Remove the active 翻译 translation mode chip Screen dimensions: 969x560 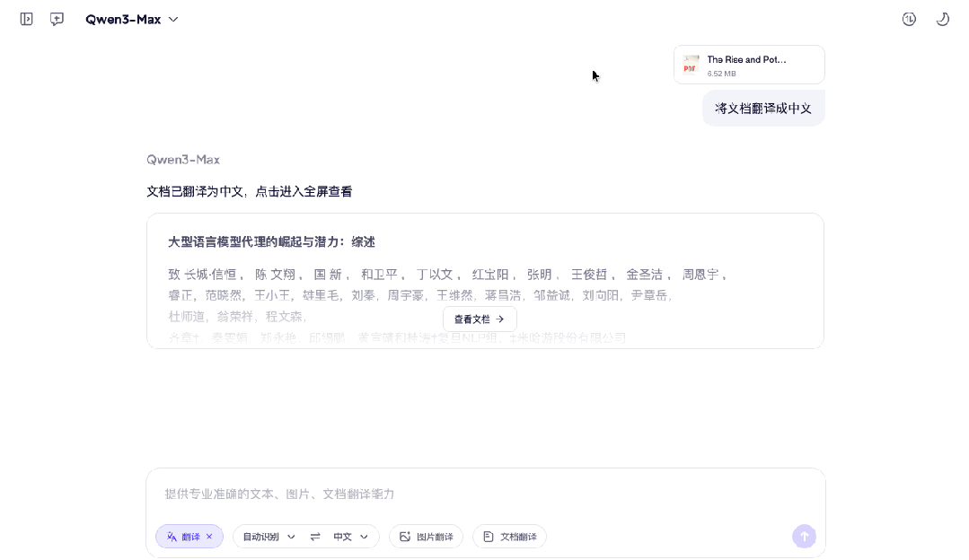click(209, 536)
